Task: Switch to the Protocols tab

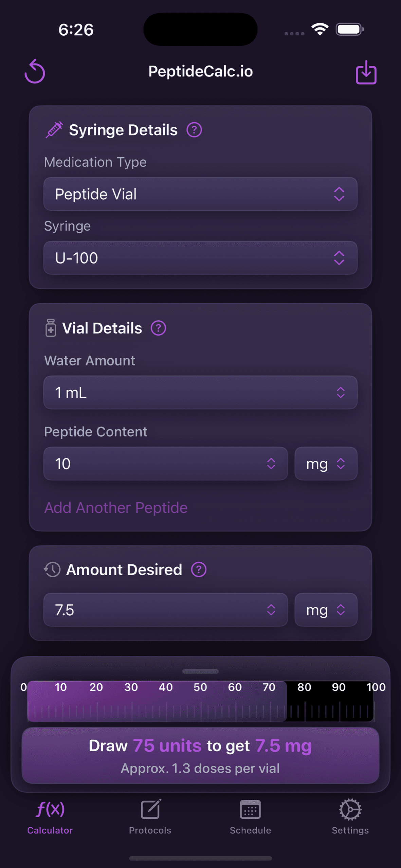Action: (150, 816)
